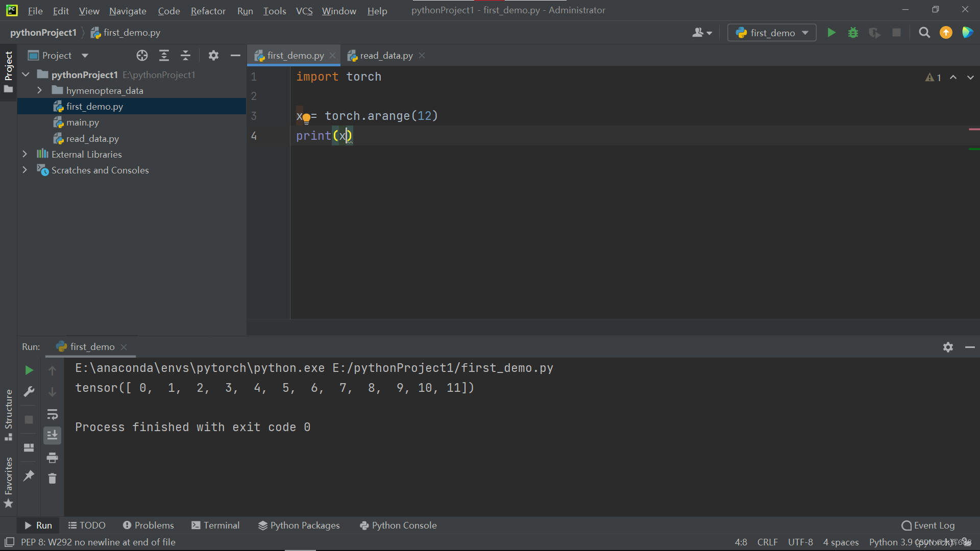The image size is (980, 551).
Task: Click the print icon in Run panel
Action: pyautogui.click(x=52, y=458)
